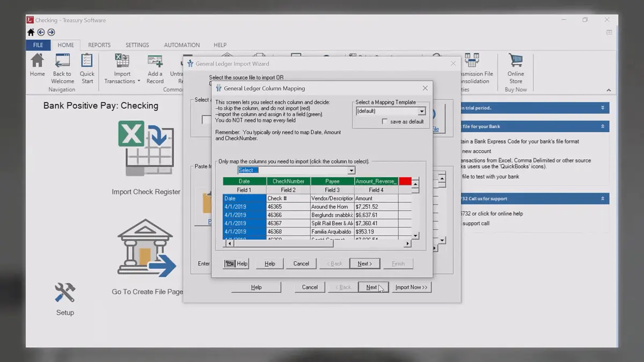Click the Go To Create File Page bank icon
Screen dimensions: 644x362
(147, 248)
